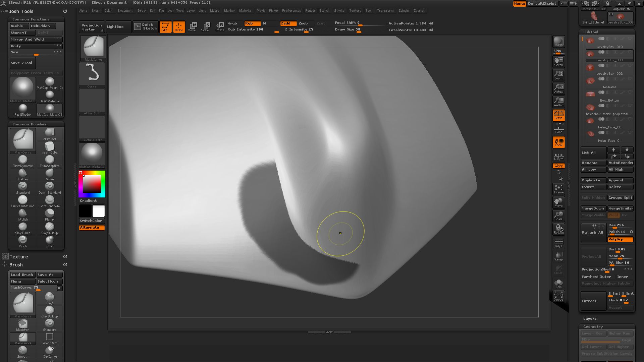Open the Zplugin menu

(404, 11)
